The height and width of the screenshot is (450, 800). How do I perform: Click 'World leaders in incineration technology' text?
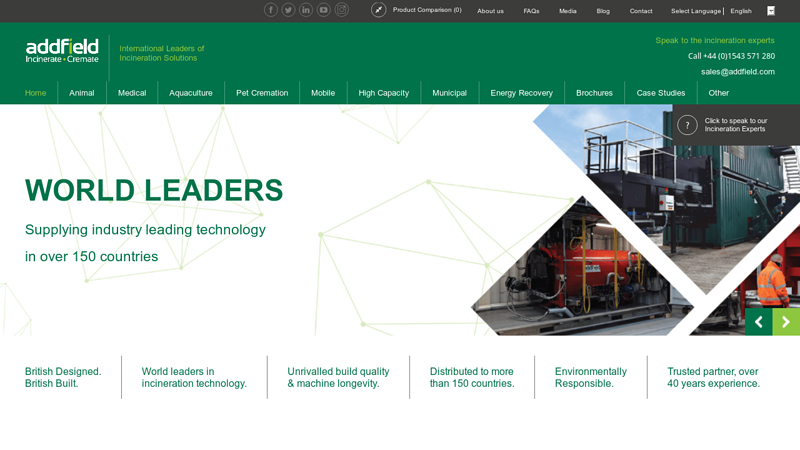coord(194,378)
